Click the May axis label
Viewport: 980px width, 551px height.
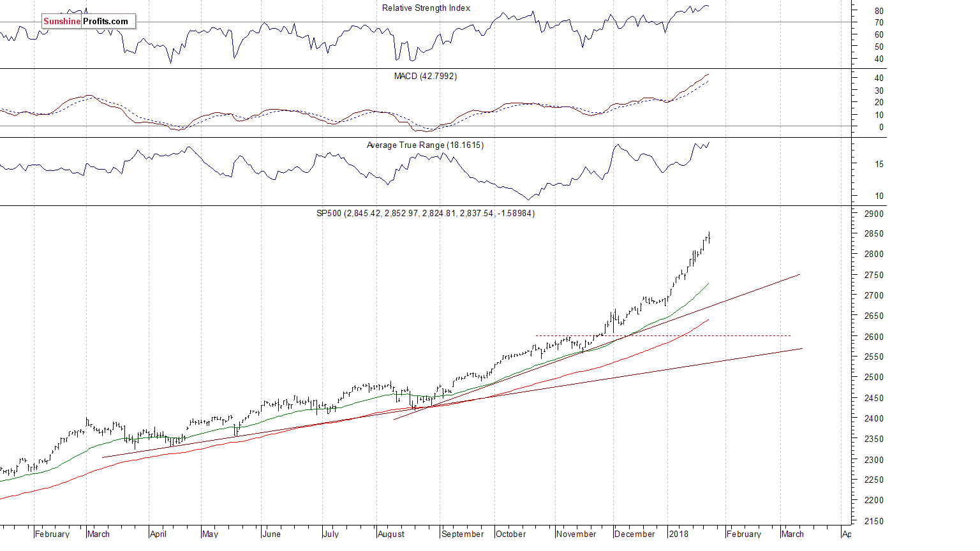pos(210,534)
